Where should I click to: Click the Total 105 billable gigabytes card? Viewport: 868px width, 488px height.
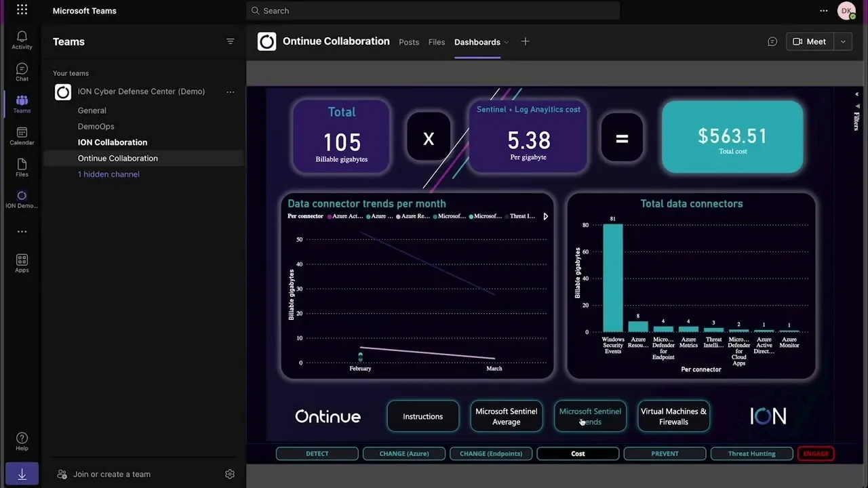[342, 136]
